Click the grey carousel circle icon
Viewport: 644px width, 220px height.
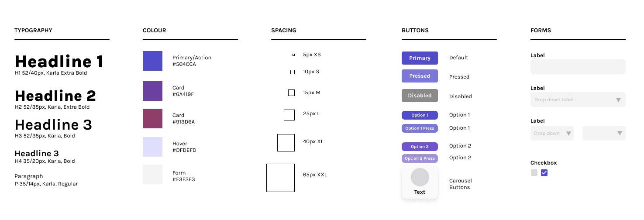tap(420, 177)
